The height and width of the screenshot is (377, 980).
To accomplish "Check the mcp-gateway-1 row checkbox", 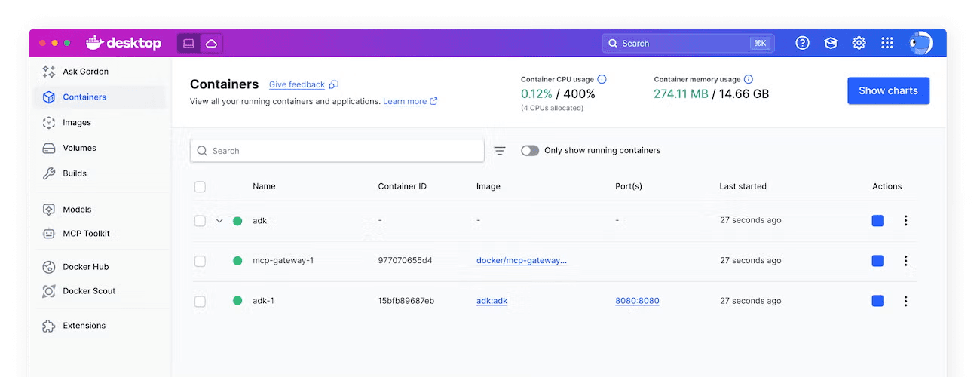I will click(x=200, y=261).
